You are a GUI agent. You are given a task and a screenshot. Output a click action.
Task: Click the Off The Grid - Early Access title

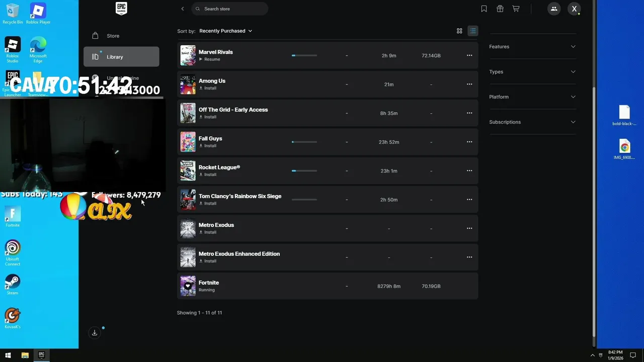pyautogui.click(x=233, y=110)
